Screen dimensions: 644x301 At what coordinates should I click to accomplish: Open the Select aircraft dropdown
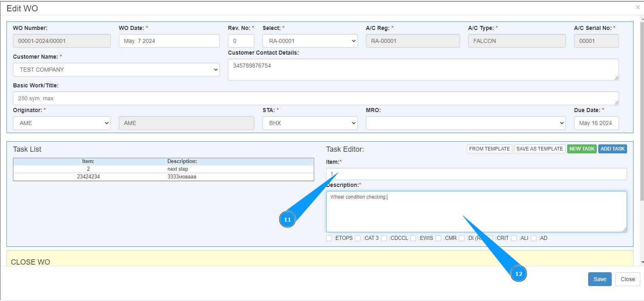tap(310, 41)
